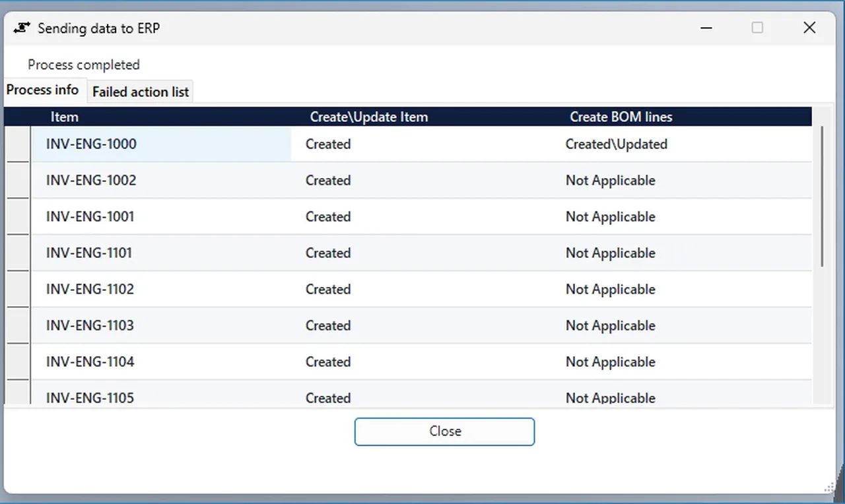Select the INV-ENG-1101 item cell
Screen dimensions: 845x504
pyautogui.click(x=161, y=253)
